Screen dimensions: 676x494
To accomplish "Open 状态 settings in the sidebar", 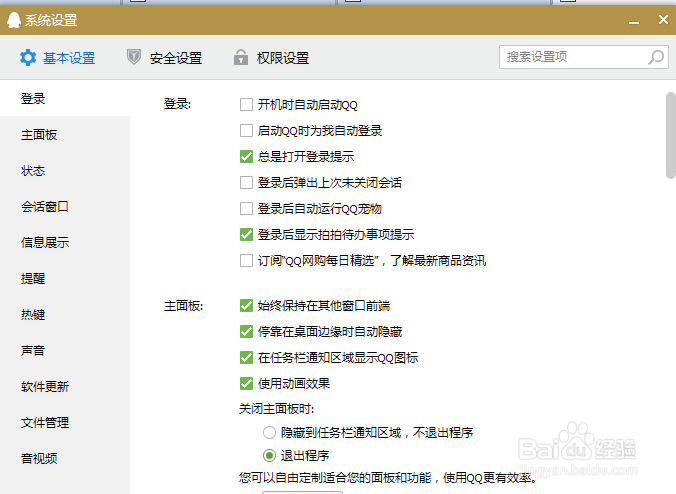I will tap(65, 171).
